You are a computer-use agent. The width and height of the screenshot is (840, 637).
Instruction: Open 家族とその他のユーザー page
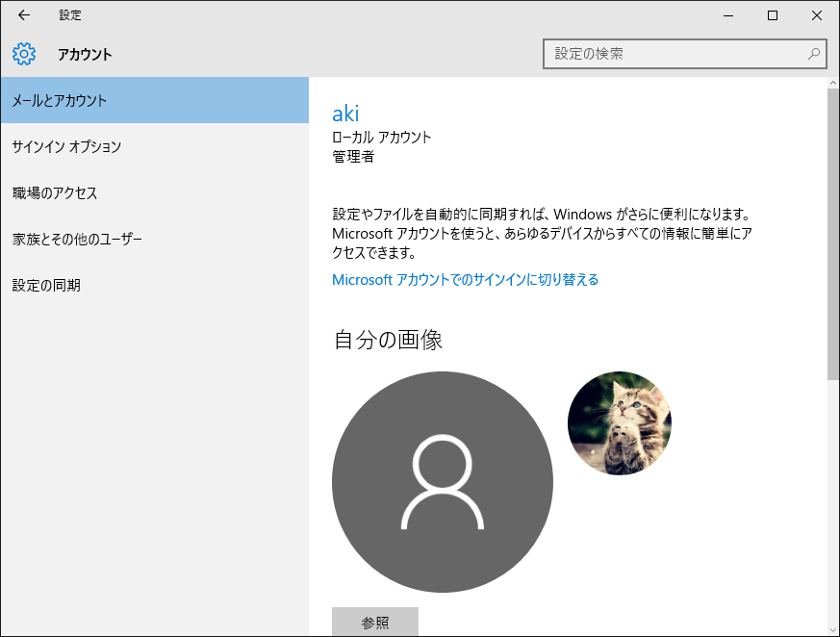click(x=154, y=239)
